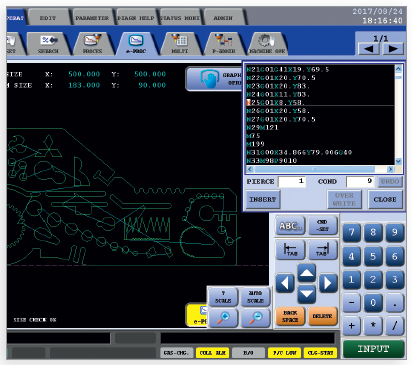Screen dimensions: 413x365
Task: Move cursor with the right arrow key
Action: pyautogui.click(x=328, y=283)
